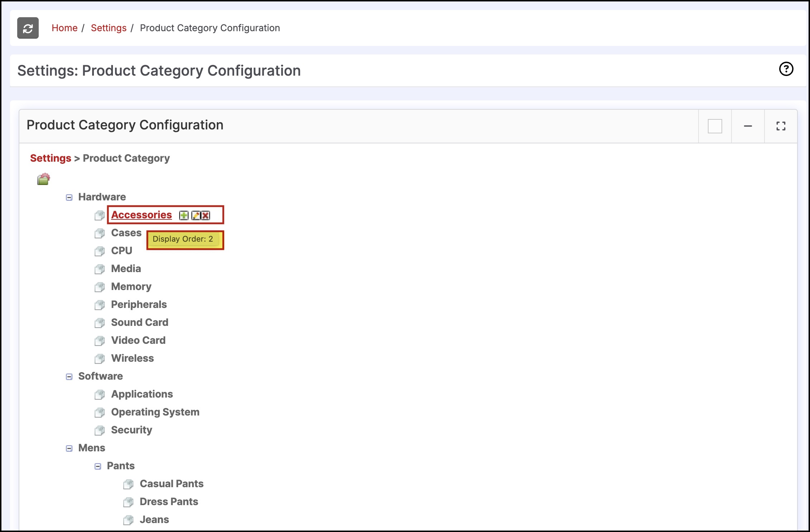
Task: Select the Media category
Action: 126,269
